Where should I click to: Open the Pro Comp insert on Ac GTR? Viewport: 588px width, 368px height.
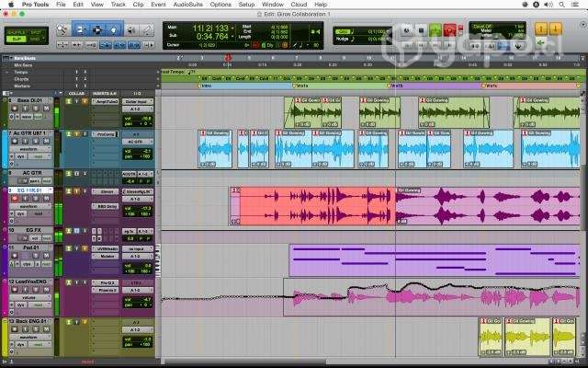106,134
